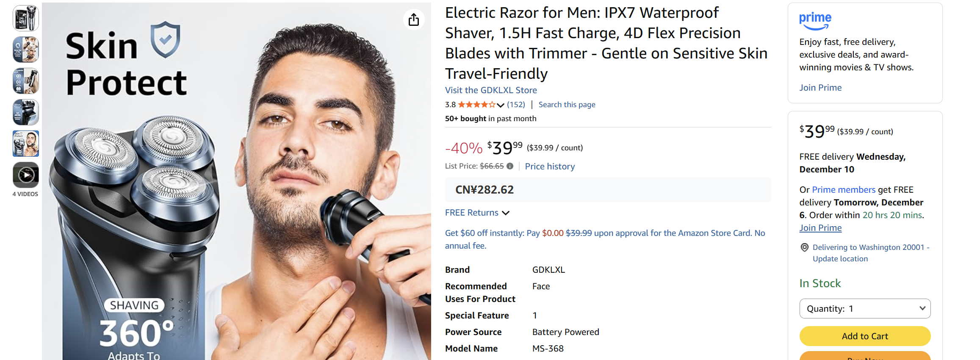Screen dimensions: 980x360
Task: Click the Buy Now button
Action: 864,358
